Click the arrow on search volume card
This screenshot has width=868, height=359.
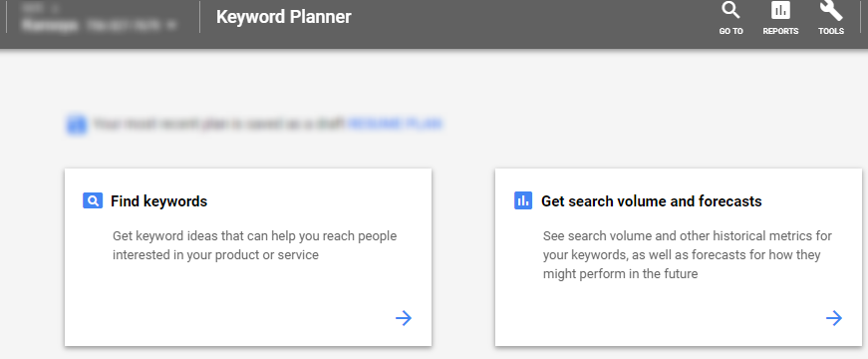coord(834,318)
